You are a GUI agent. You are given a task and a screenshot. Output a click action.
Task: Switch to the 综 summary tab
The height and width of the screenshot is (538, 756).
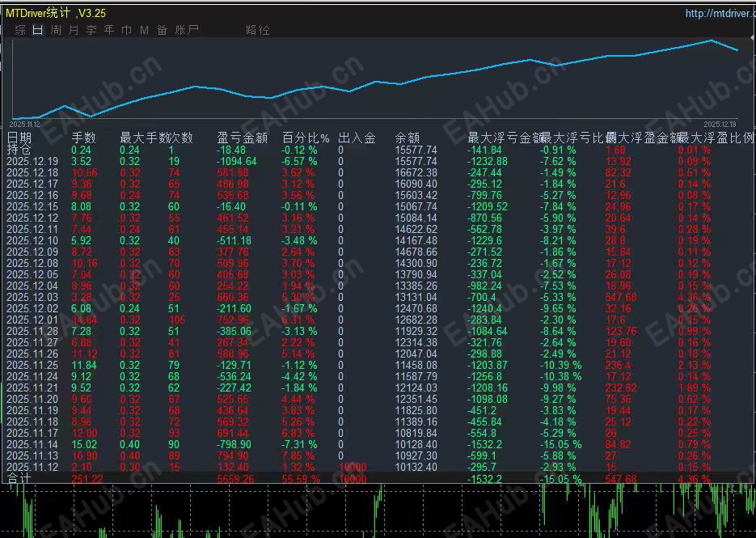tap(20, 30)
